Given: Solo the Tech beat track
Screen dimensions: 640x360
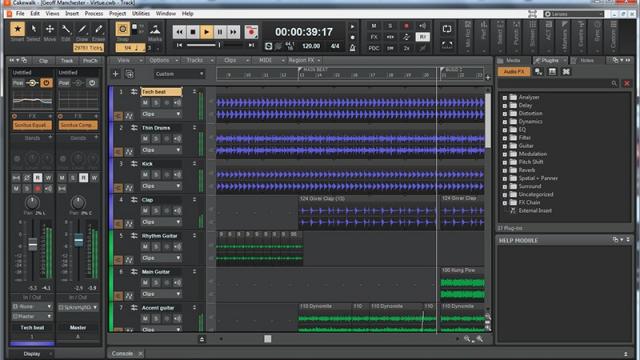Looking at the screenshot, I should click(156, 103).
